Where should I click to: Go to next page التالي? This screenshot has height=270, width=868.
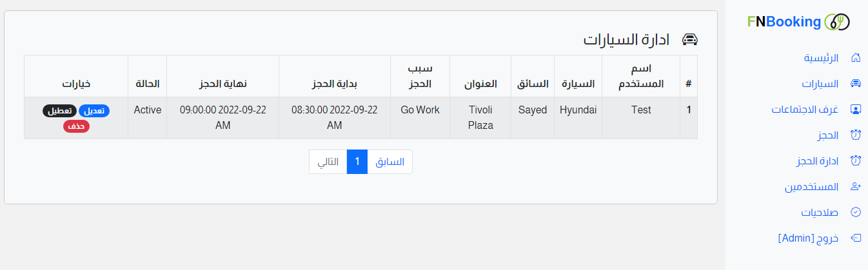[328, 162]
